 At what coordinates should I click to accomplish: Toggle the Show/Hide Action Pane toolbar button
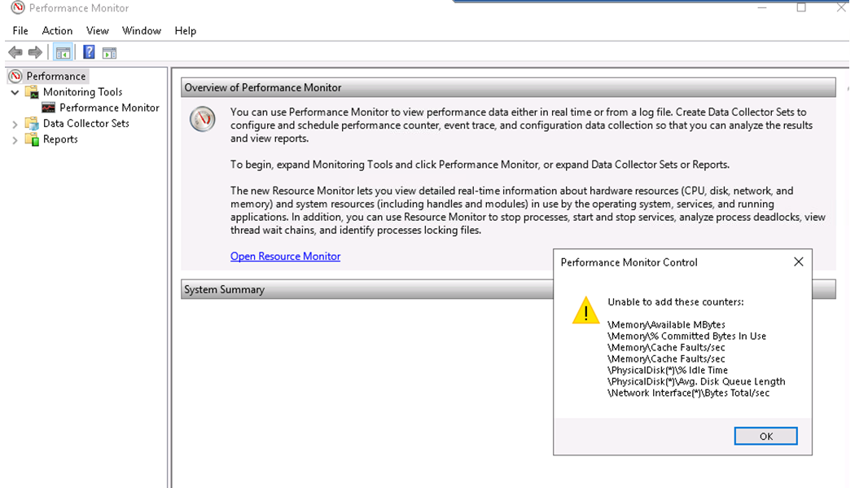109,52
